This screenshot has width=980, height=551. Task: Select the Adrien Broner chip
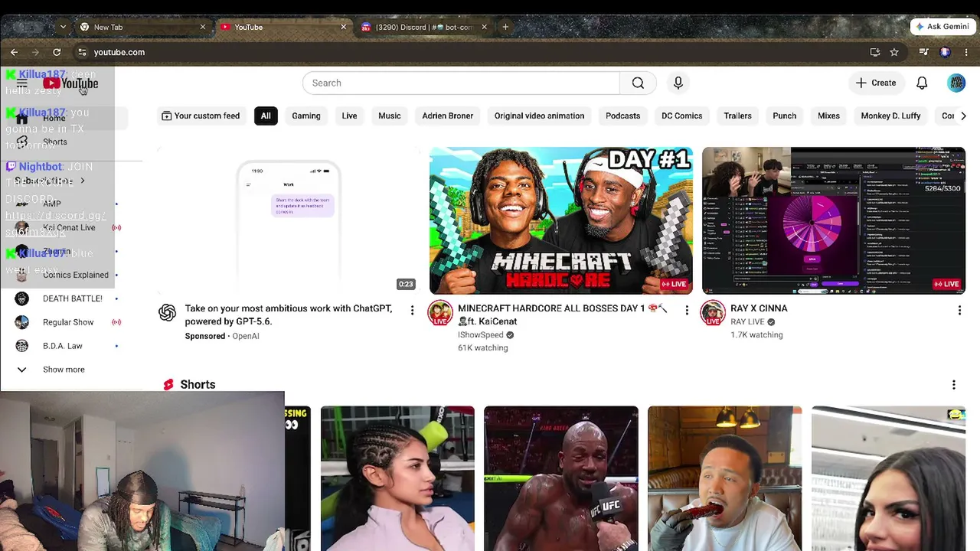click(448, 116)
